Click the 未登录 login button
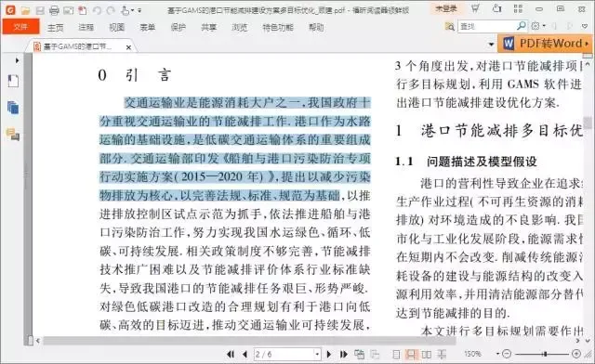The height and width of the screenshot is (364, 595). [446, 8]
